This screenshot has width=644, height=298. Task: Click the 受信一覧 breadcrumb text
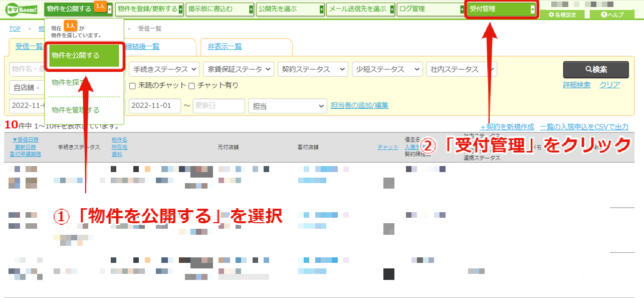150,29
